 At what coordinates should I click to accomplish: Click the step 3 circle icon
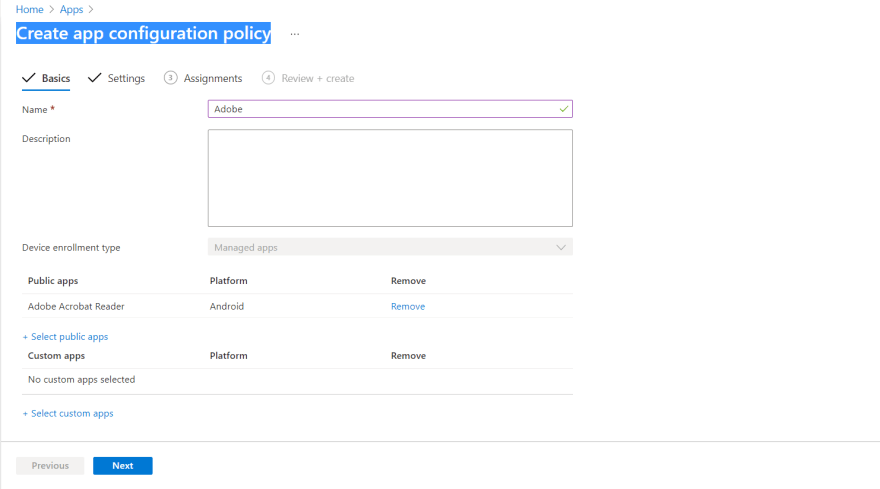point(171,77)
